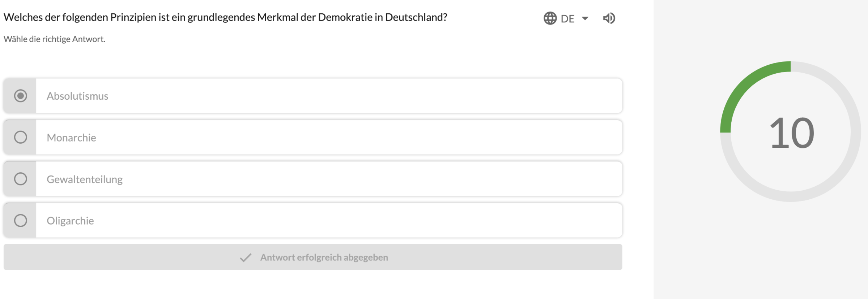Click the checkmark icon in the submit bar
This screenshot has height=299, width=868.
(246, 257)
